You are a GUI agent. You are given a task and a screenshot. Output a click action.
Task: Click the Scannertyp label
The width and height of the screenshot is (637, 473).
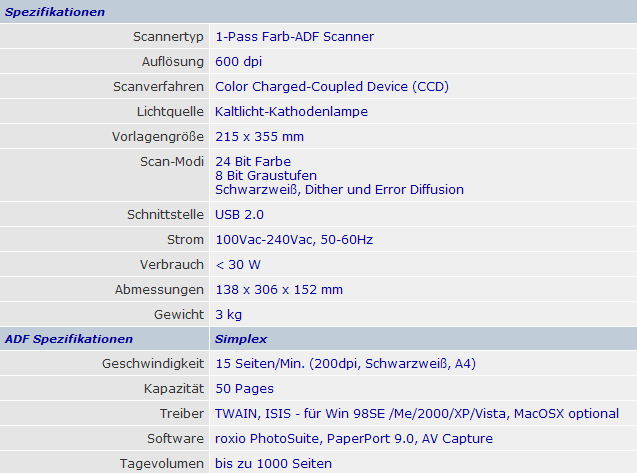tap(168, 37)
